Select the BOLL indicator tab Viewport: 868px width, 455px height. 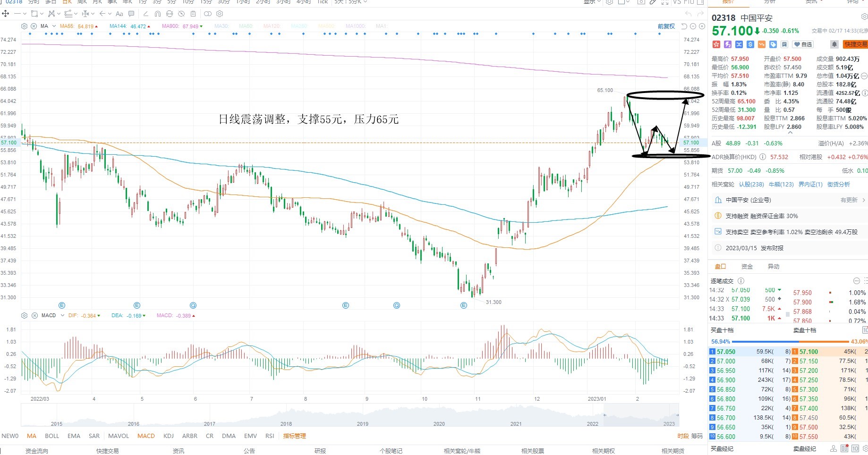52,436
